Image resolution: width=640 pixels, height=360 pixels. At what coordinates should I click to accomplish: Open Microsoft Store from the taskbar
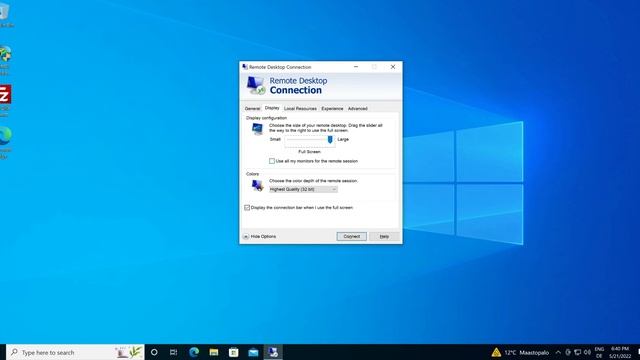point(233,352)
